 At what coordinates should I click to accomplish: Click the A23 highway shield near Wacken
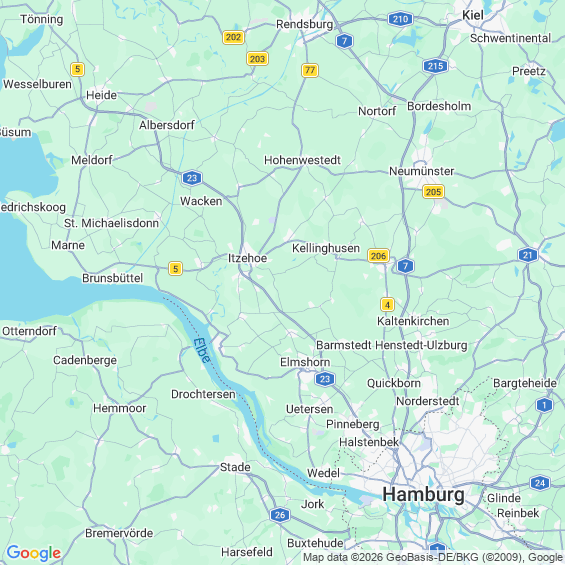(192, 178)
